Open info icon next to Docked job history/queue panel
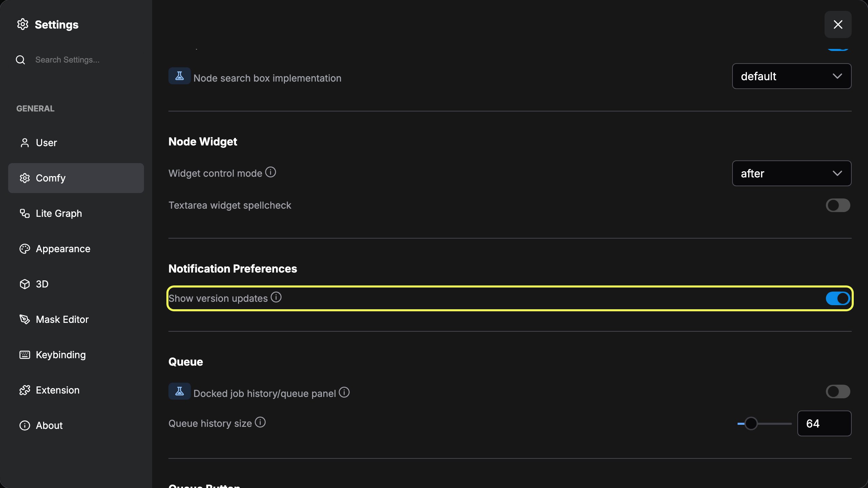This screenshot has height=488, width=868. click(x=344, y=393)
